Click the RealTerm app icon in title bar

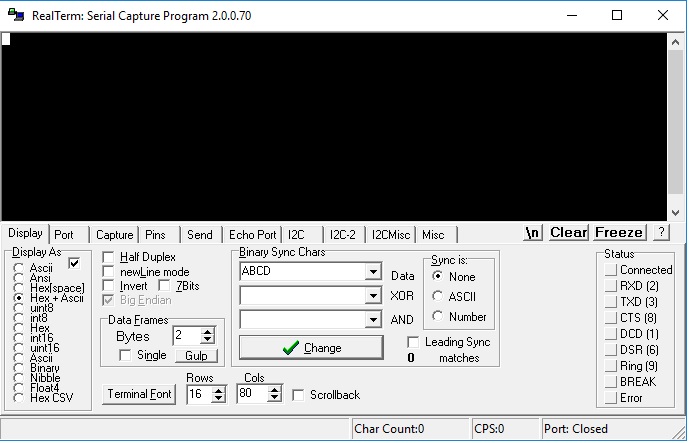pos(16,15)
